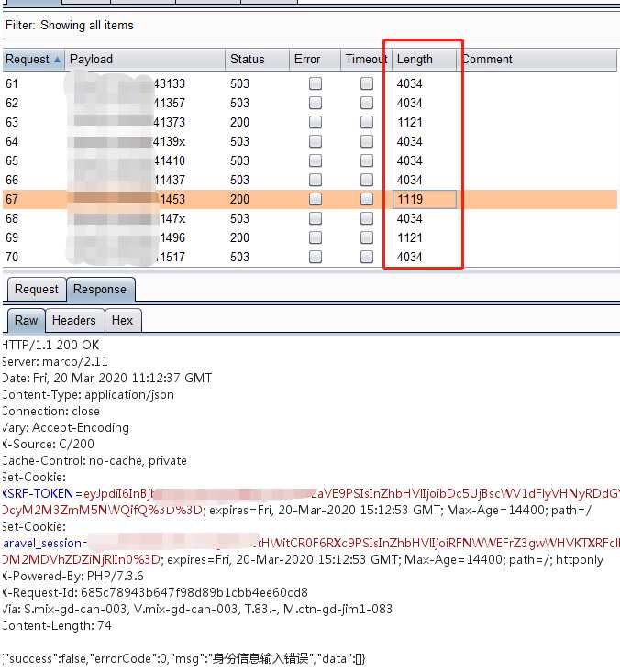Select the Raw view tab

click(26, 320)
